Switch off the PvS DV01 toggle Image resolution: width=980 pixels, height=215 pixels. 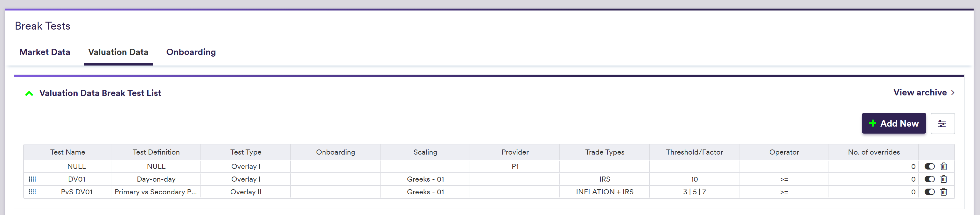[x=929, y=192]
